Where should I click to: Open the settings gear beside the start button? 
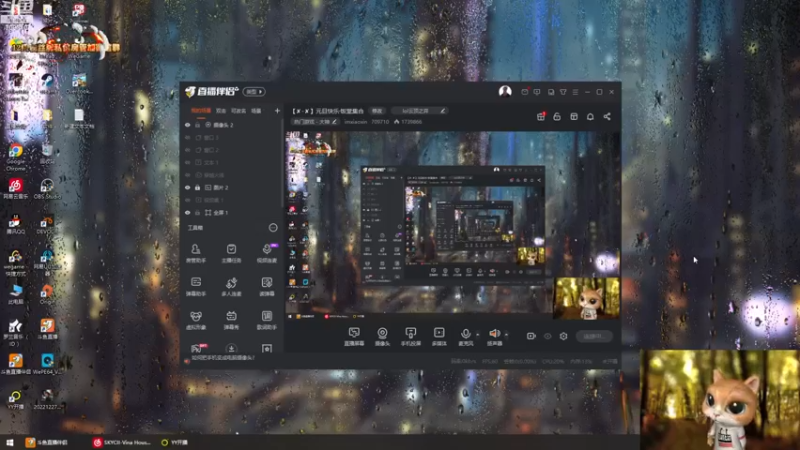[563, 336]
